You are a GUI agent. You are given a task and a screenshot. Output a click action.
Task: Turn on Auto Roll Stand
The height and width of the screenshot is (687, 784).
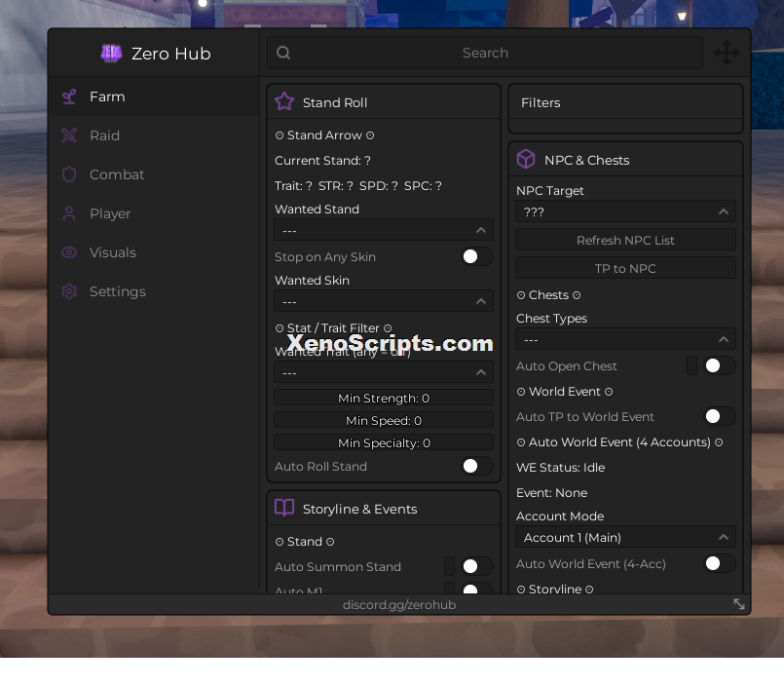(x=476, y=467)
